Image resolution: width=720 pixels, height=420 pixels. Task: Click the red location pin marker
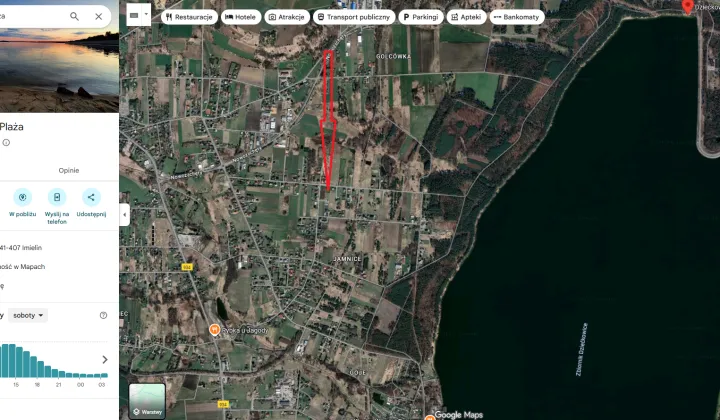click(687, 6)
